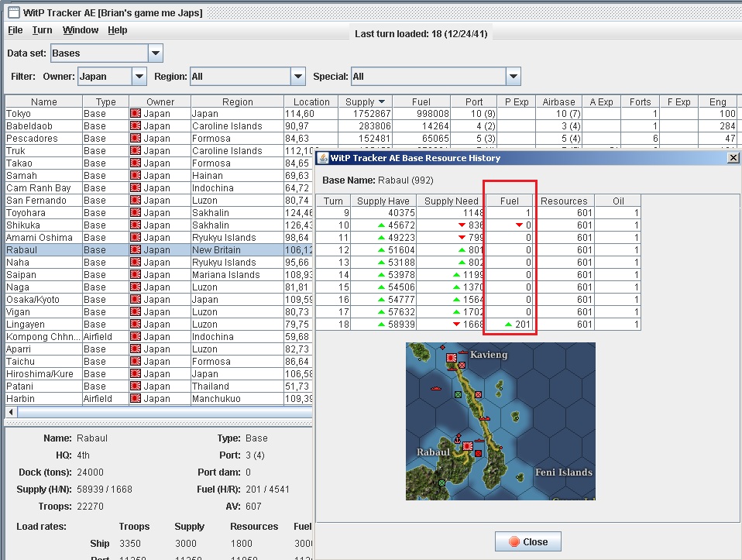Sort table by Name column header
742x560 pixels.
(43, 101)
